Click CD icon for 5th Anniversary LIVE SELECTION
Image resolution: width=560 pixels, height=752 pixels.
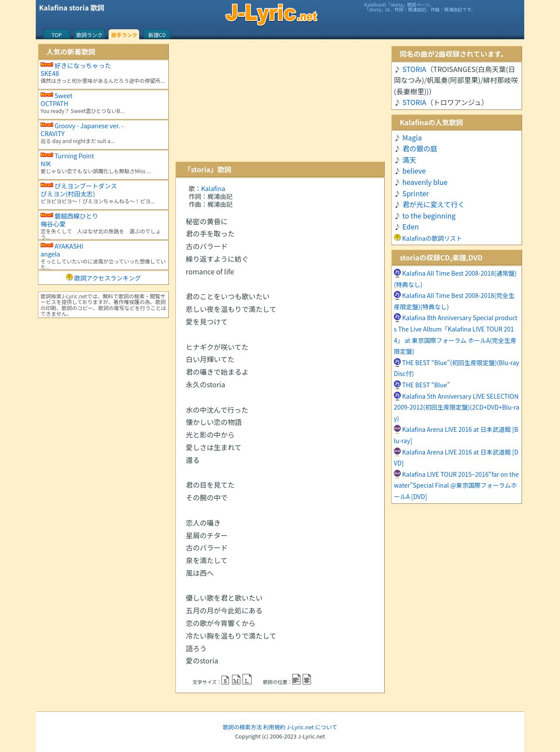click(x=397, y=396)
